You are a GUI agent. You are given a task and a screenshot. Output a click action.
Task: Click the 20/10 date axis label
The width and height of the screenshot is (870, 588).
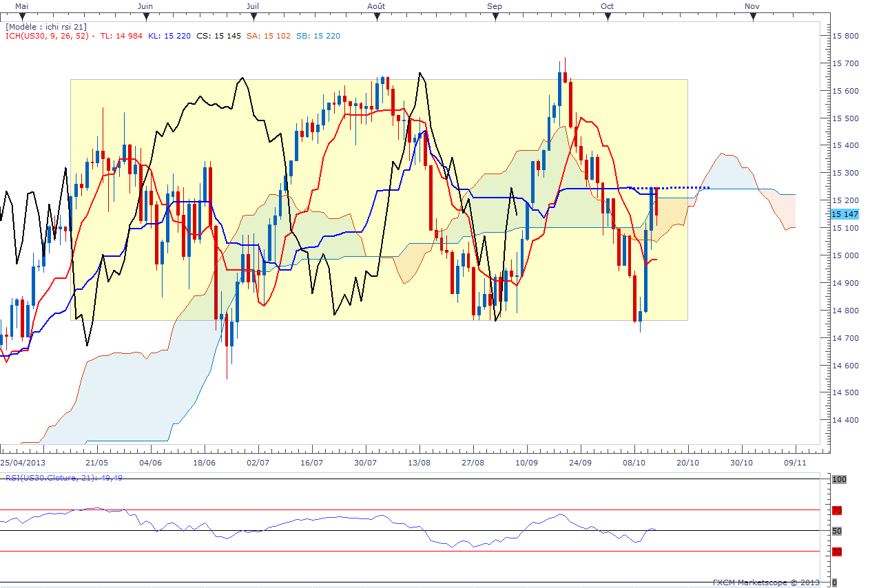[687, 463]
